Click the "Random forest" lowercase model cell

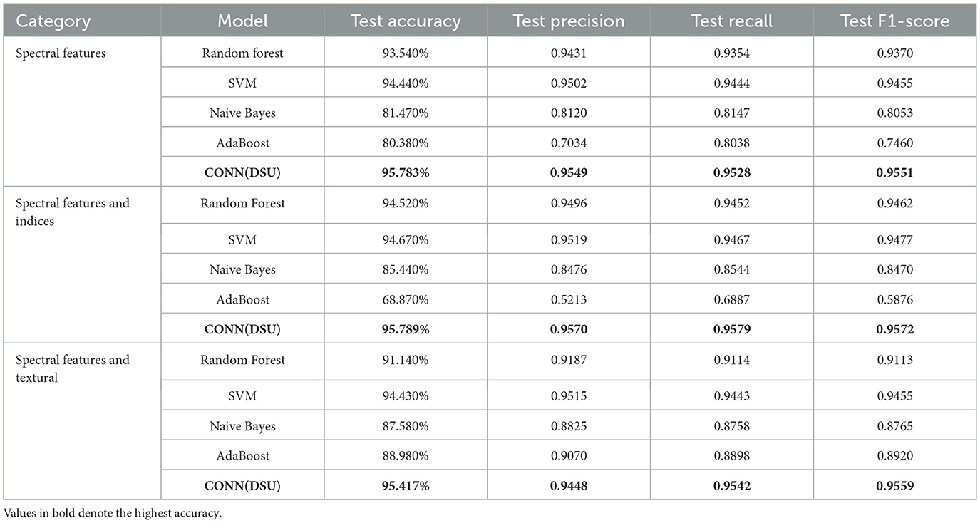[x=243, y=53]
